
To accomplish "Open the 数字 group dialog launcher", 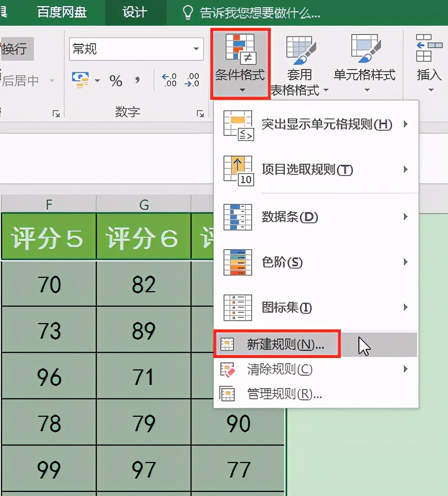I will click(x=200, y=113).
